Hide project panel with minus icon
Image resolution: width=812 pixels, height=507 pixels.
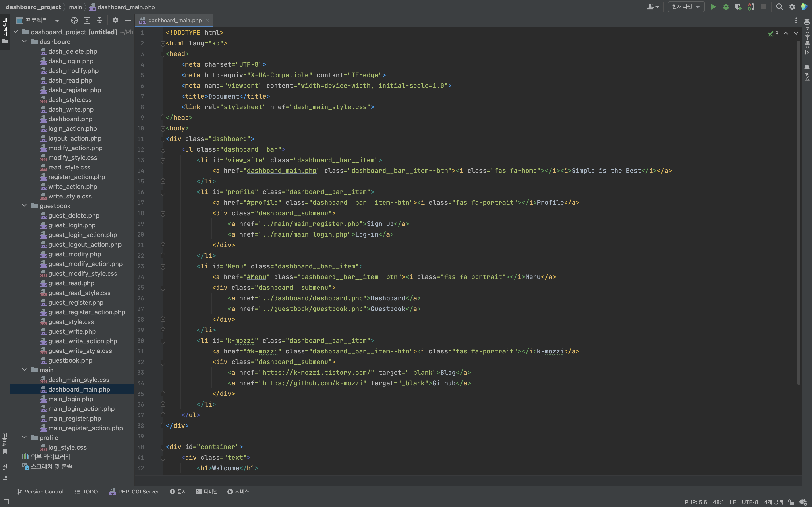tap(128, 21)
